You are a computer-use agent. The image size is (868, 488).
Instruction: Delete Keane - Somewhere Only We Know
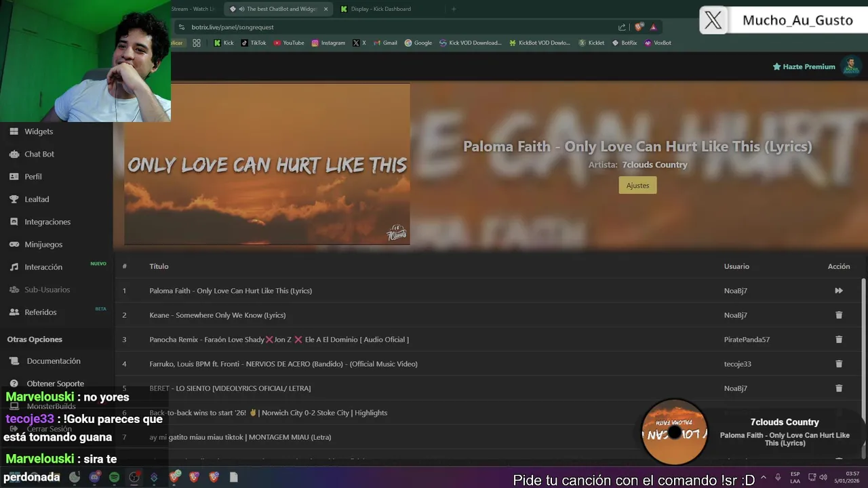click(839, 315)
